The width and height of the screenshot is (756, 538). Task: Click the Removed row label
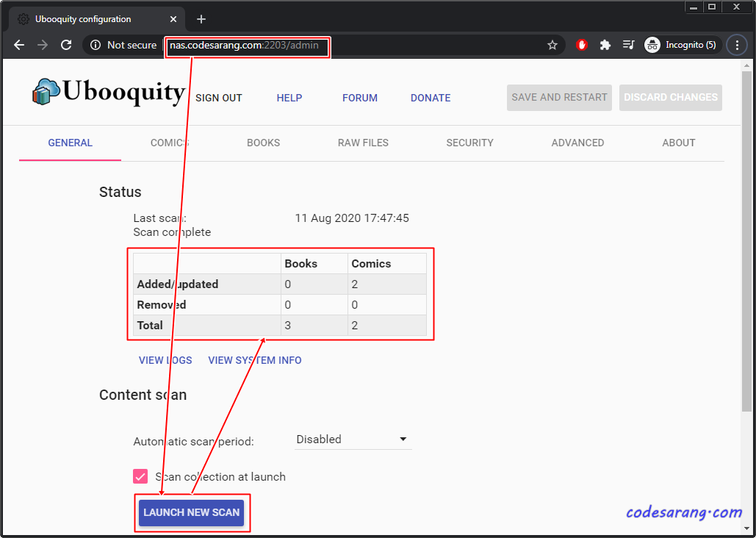pos(162,305)
